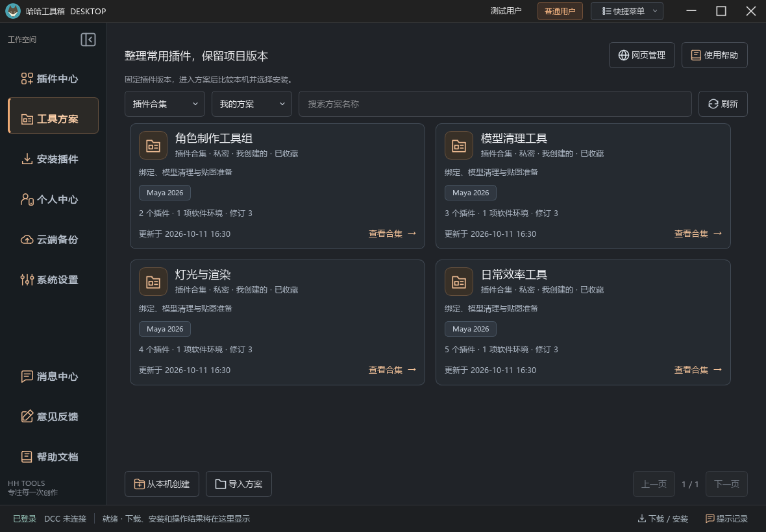This screenshot has width=766, height=532.
Task: Click the 日常效率工具 collection icon
Action: [459, 282]
